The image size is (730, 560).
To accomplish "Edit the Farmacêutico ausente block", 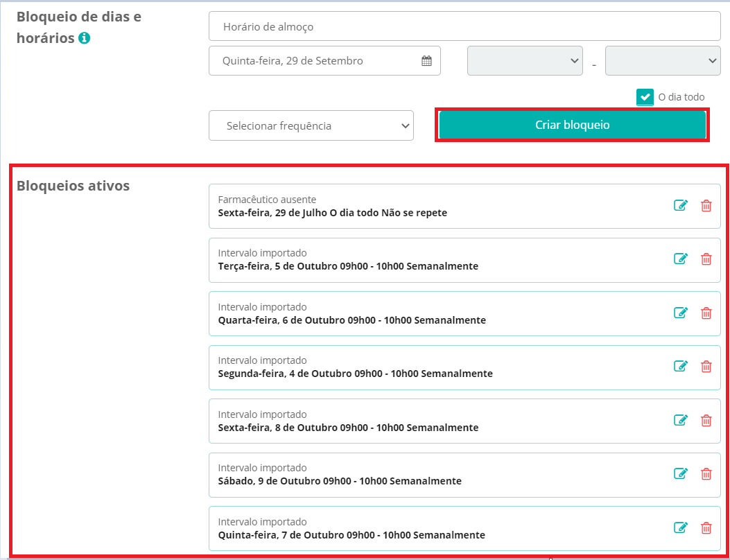I will 681,205.
